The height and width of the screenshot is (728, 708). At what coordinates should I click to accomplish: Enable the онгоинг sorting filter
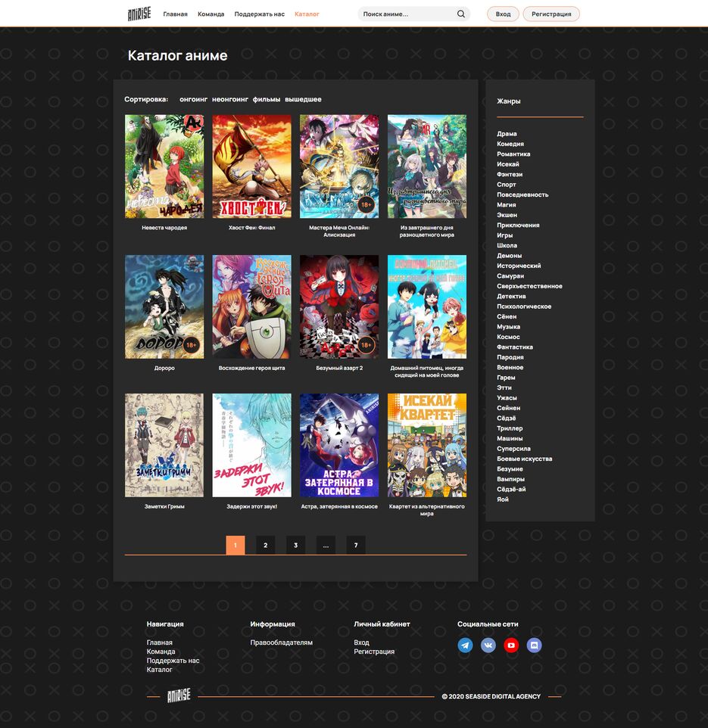(x=195, y=99)
